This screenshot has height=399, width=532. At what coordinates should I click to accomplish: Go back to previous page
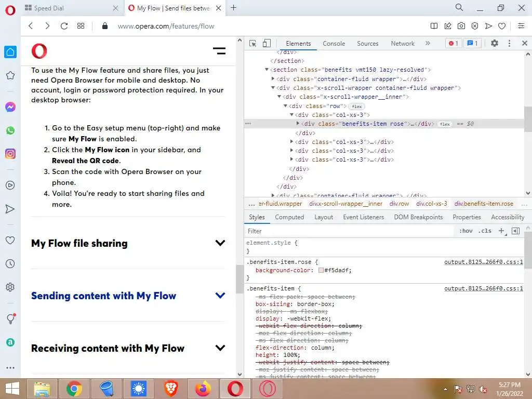tap(31, 26)
